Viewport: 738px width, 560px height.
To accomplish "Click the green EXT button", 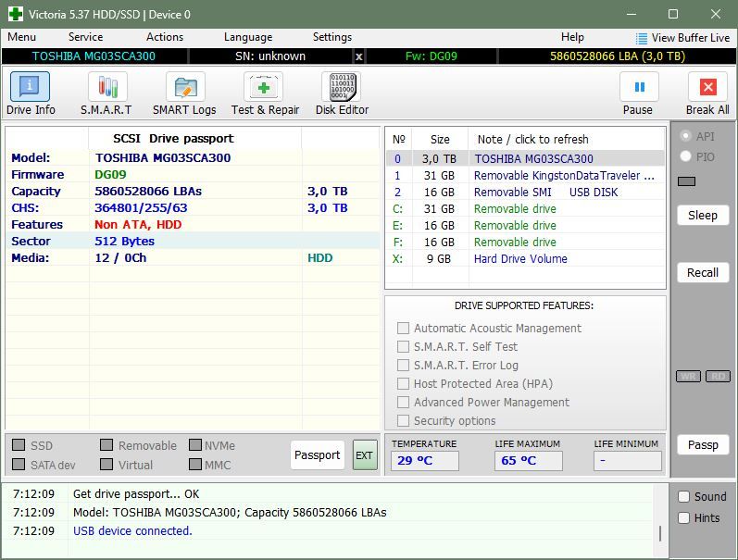I will [x=365, y=455].
